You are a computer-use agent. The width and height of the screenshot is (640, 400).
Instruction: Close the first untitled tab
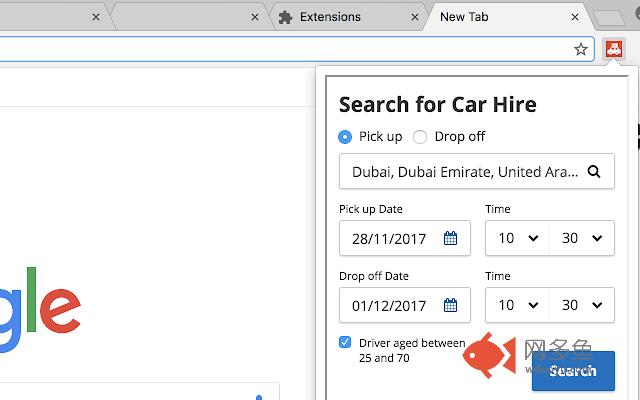point(96,17)
